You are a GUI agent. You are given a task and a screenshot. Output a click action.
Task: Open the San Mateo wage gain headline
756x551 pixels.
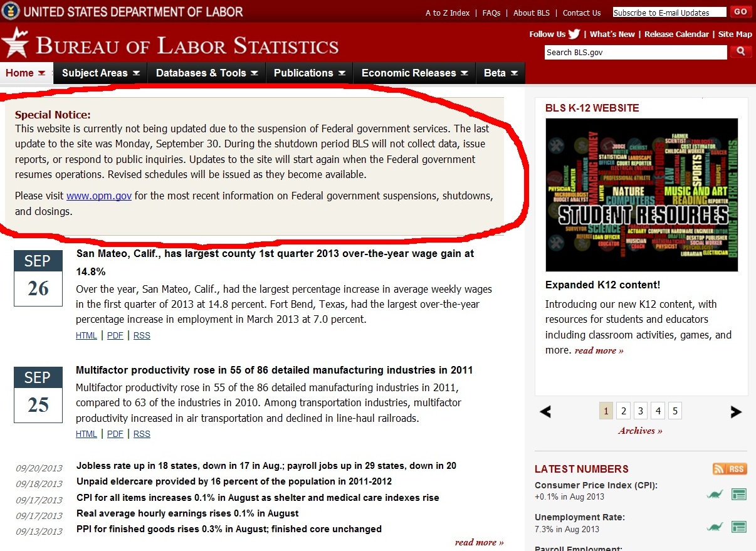click(275, 263)
